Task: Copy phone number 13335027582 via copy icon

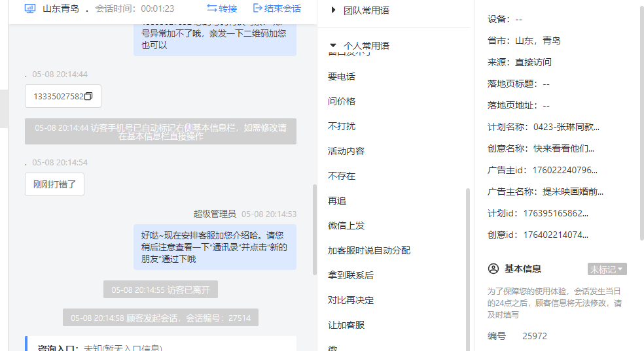Action: tap(88, 96)
